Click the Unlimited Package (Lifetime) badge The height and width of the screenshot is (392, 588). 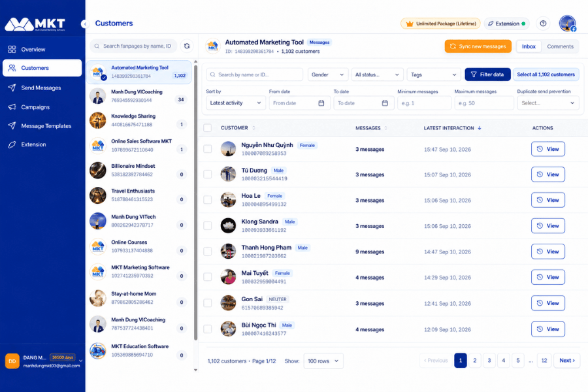[440, 24]
